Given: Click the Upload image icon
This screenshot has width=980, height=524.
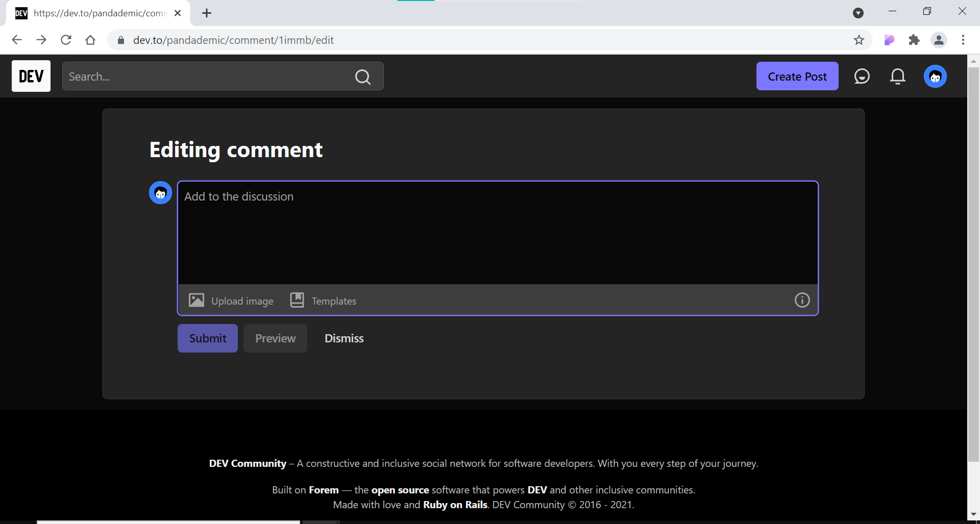Looking at the screenshot, I should coord(196,300).
